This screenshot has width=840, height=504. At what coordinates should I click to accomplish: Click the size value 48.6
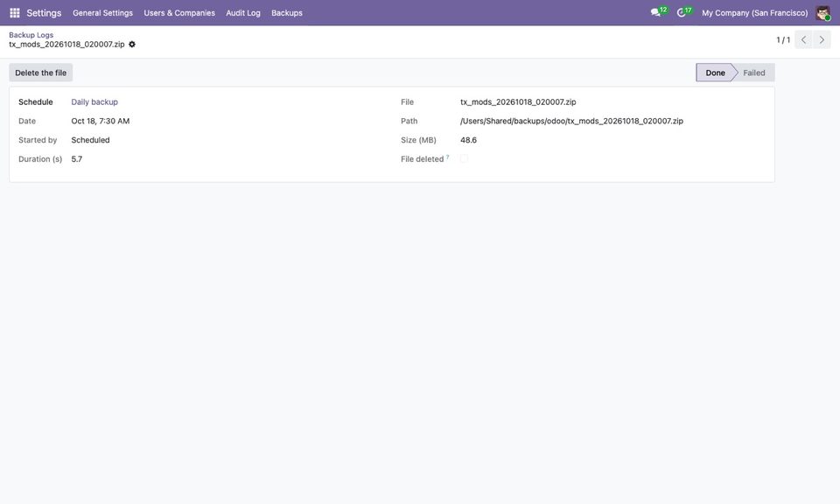click(x=468, y=140)
